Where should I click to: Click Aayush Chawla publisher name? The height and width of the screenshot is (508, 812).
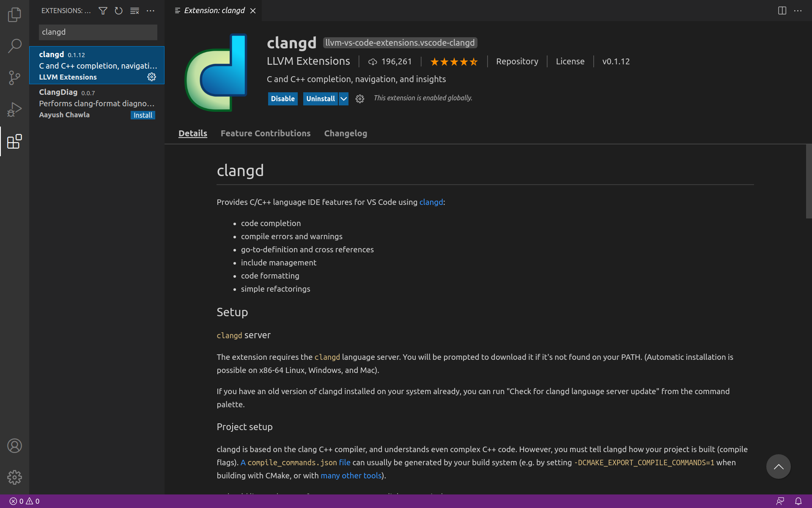[x=64, y=115]
